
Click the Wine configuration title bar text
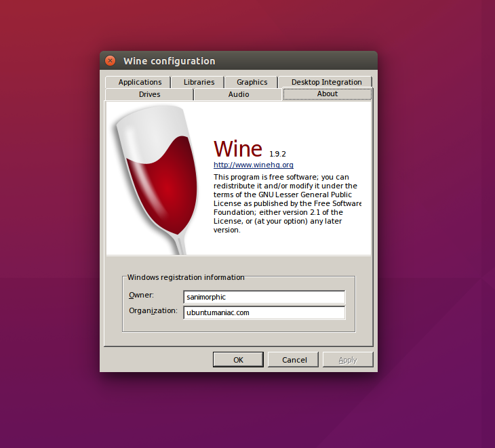170,61
